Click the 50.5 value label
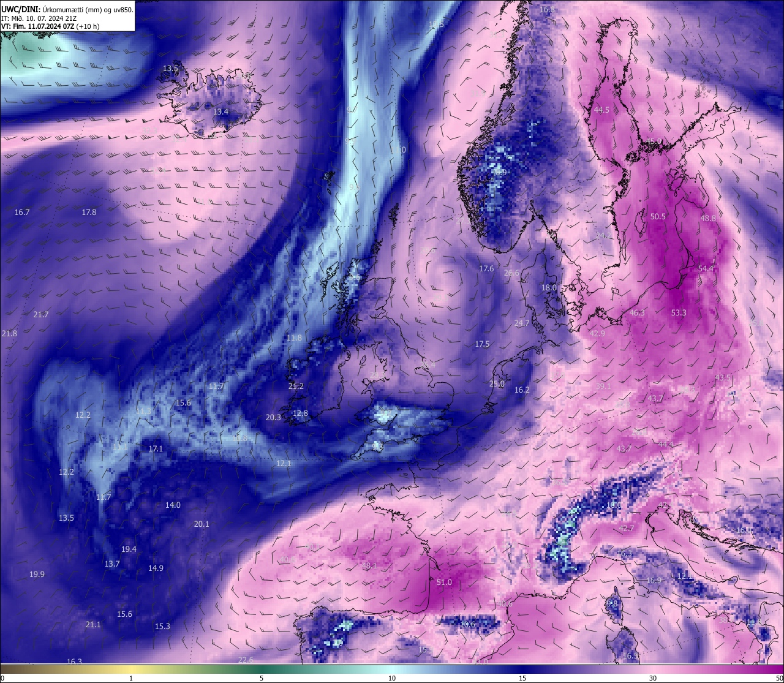This screenshot has height=683, width=784. (658, 216)
